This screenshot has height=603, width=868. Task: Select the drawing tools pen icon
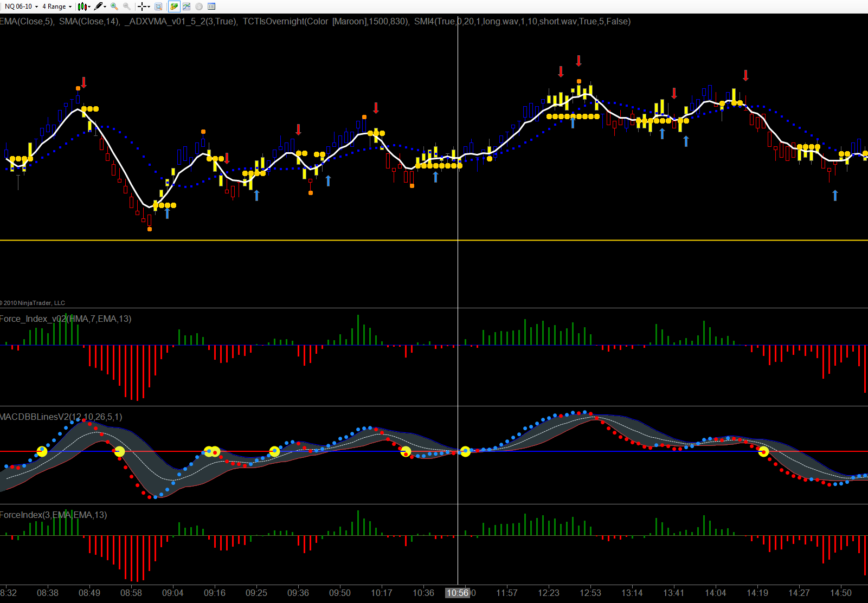click(x=98, y=7)
